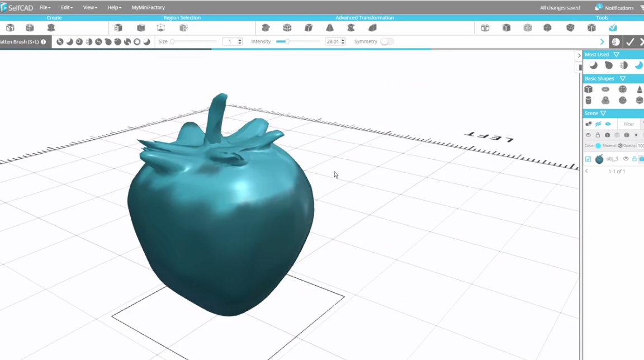Open the Edit menu
Viewport: 644px width, 360px height.
coord(67,7)
